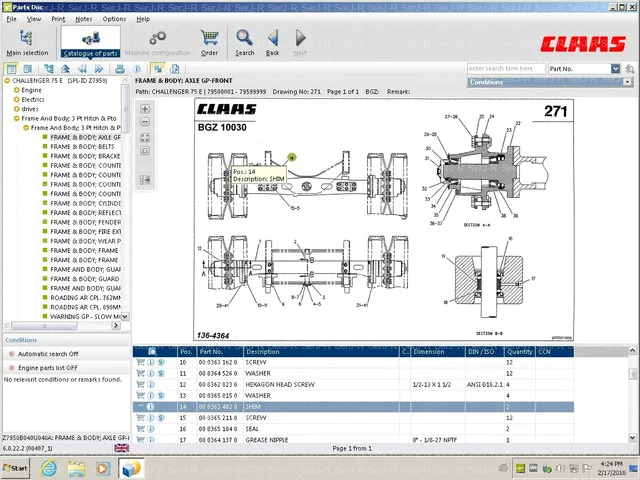Click the document refresh icon in the secondary toolbar

point(174,69)
